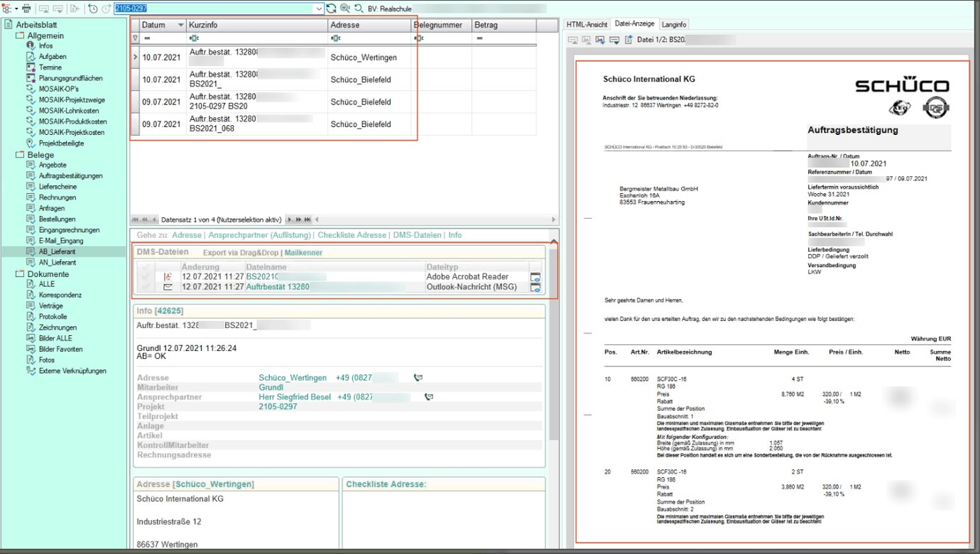The image size is (980, 554).
Task: Select Auftragsbestätigungen in the Belege tree
Action: (70, 175)
